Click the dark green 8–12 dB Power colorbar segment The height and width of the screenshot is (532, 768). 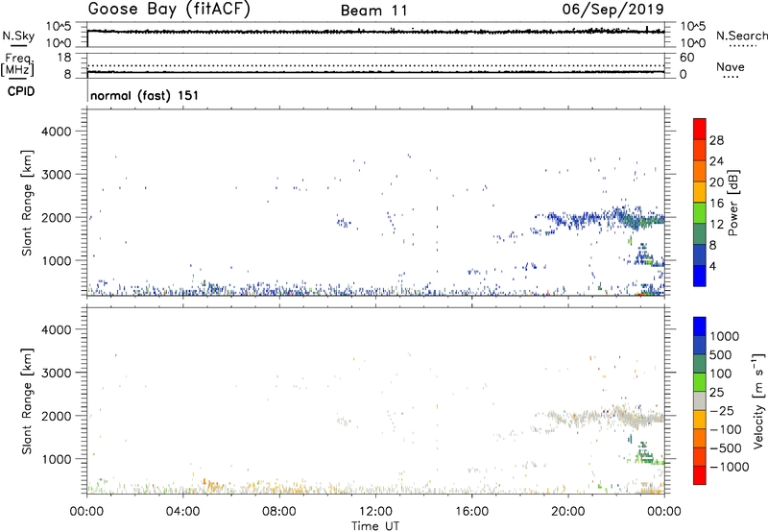pyautogui.click(x=700, y=234)
